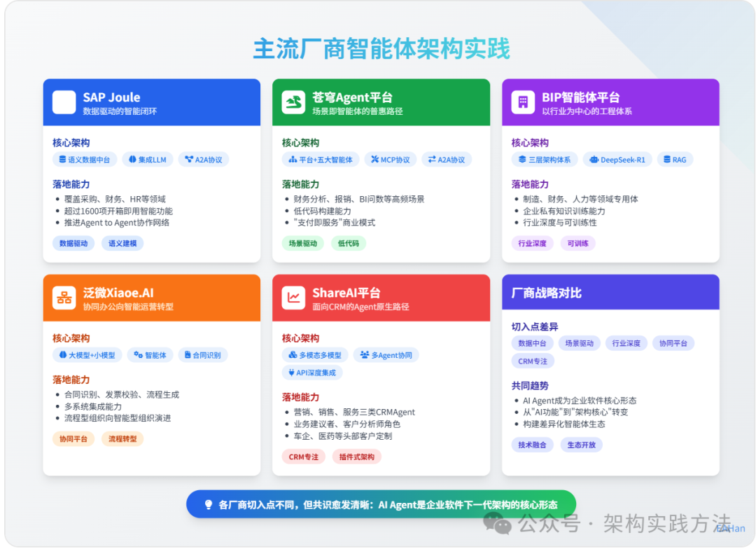
Task: Click the subtitle 数据驱动的智能闭环
Action: point(120,111)
